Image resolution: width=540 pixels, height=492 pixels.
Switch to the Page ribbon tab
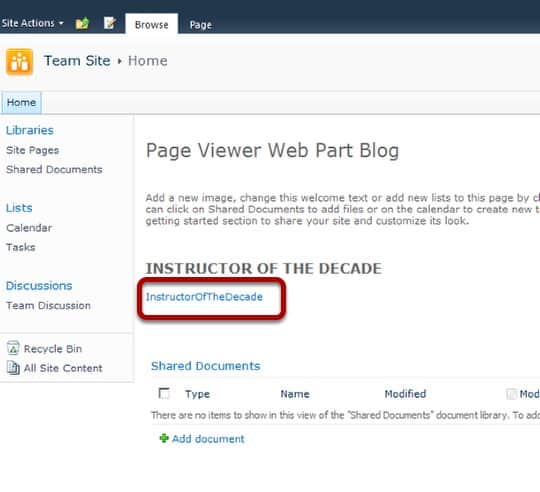tap(200, 24)
